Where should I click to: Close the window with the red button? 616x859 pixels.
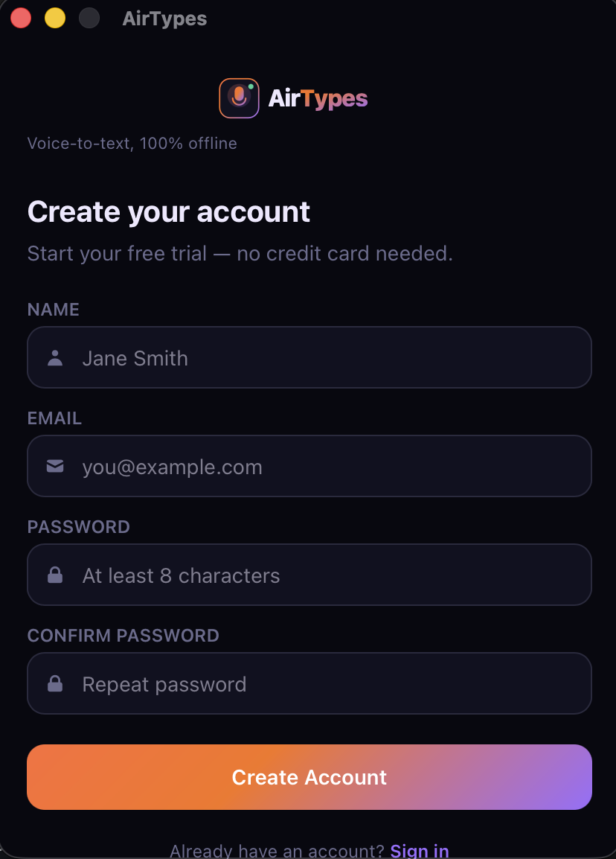21,18
